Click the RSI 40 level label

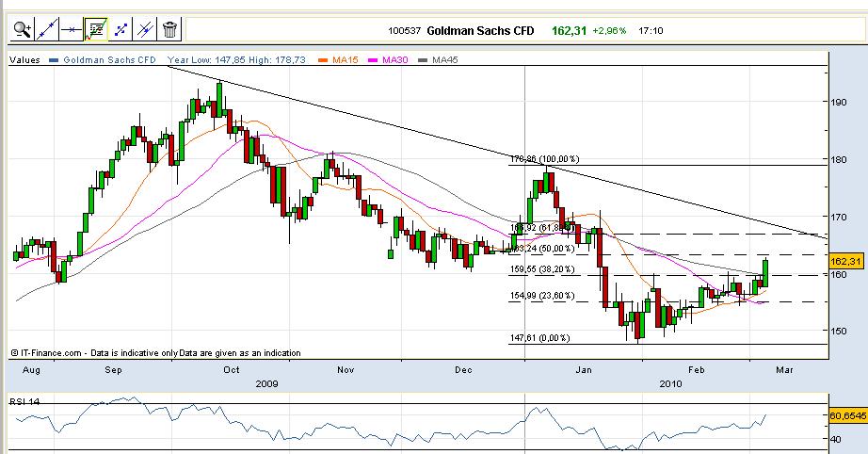pyautogui.click(x=836, y=440)
